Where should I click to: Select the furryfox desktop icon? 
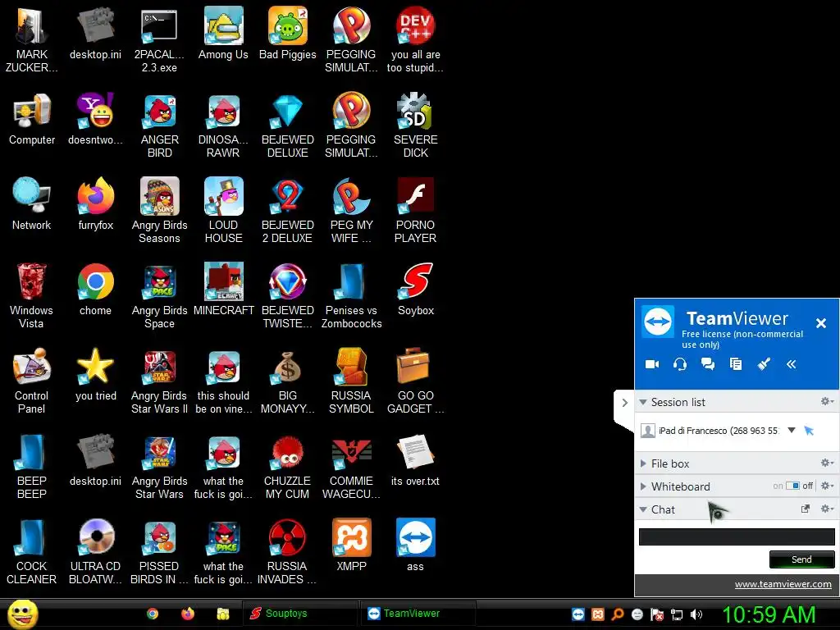pos(96,204)
